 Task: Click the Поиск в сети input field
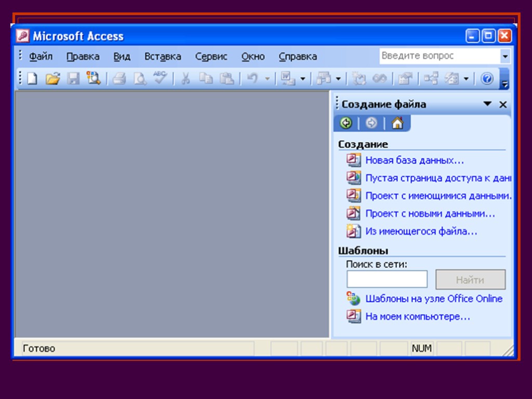387,279
